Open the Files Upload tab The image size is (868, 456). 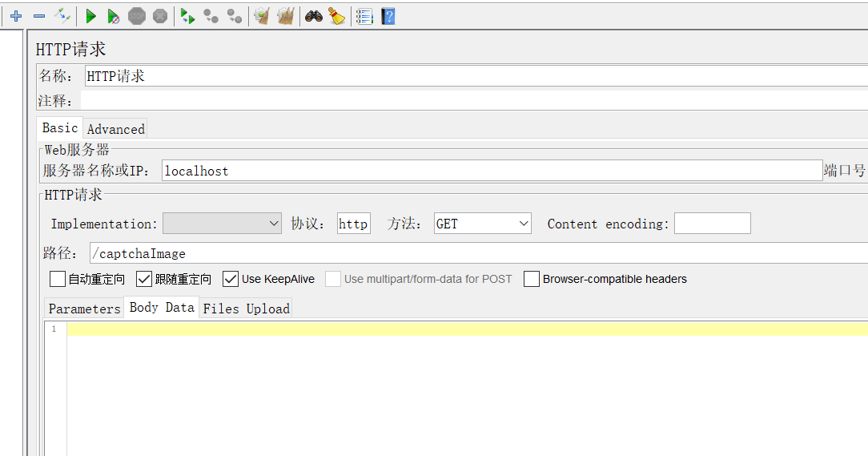247,309
